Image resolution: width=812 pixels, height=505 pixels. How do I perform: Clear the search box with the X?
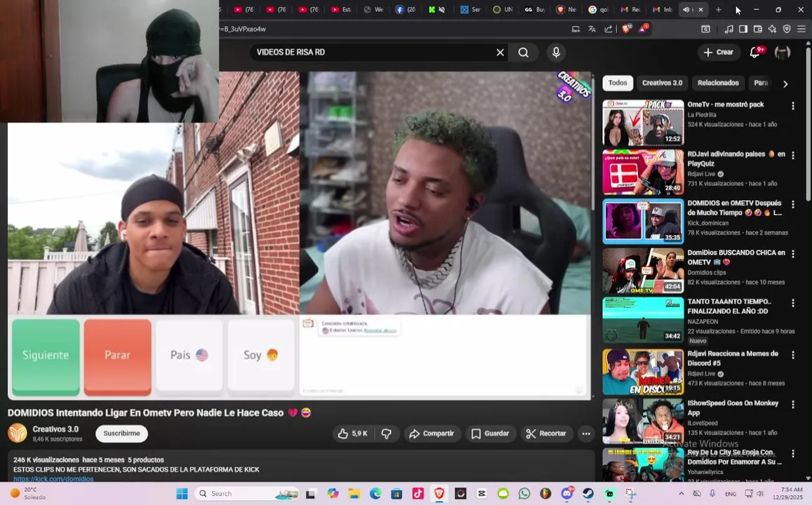coord(500,53)
